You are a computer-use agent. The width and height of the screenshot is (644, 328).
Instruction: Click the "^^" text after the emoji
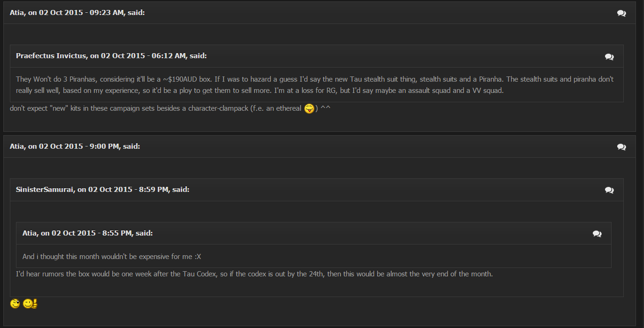coord(326,109)
